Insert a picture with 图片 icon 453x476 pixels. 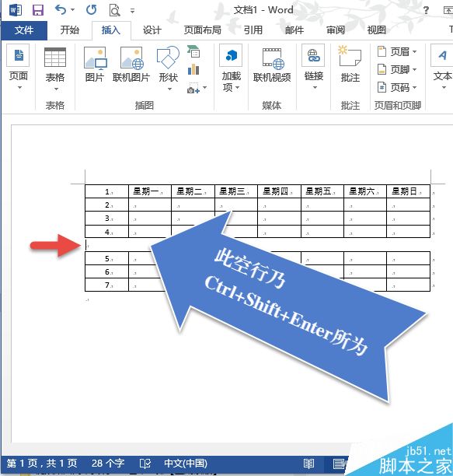point(95,58)
